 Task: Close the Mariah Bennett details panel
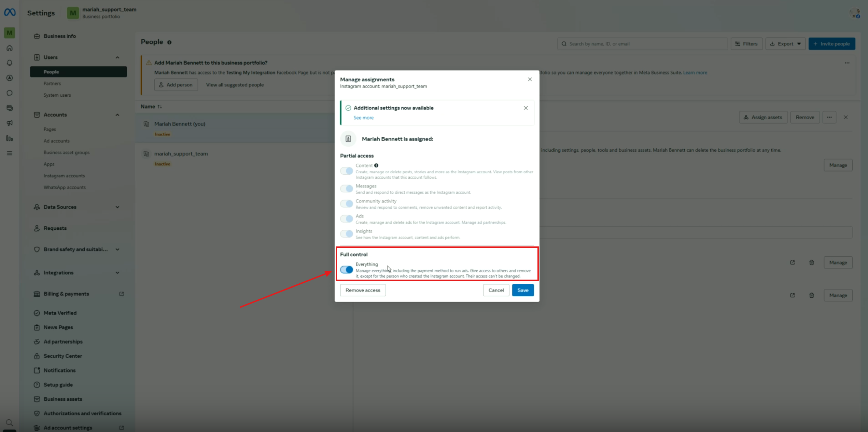pyautogui.click(x=845, y=117)
